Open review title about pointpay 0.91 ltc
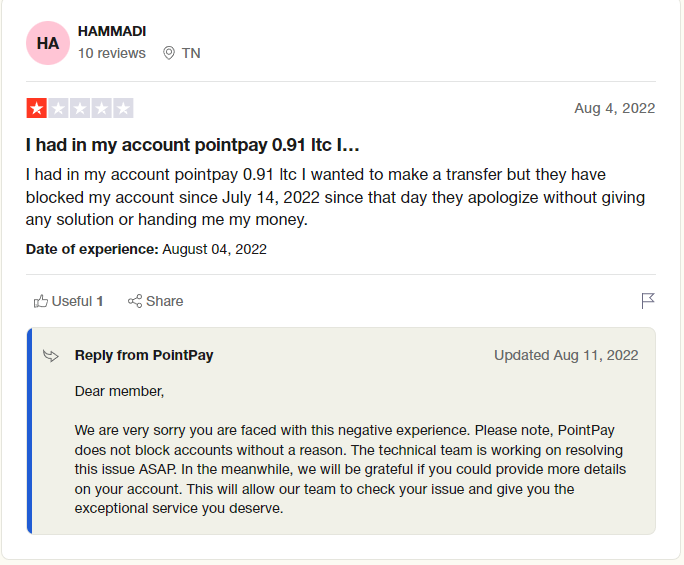 [192, 145]
